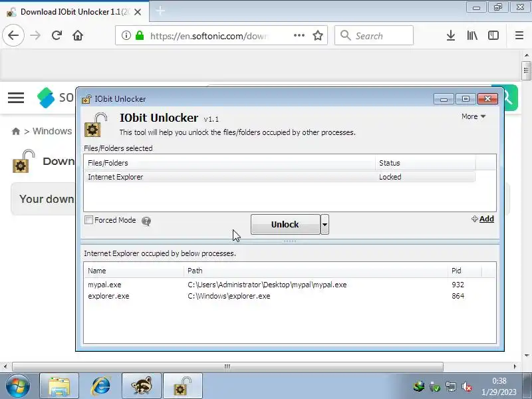Click the Status column header
The height and width of the screenshot is (399, 532).
click(425, 163)
